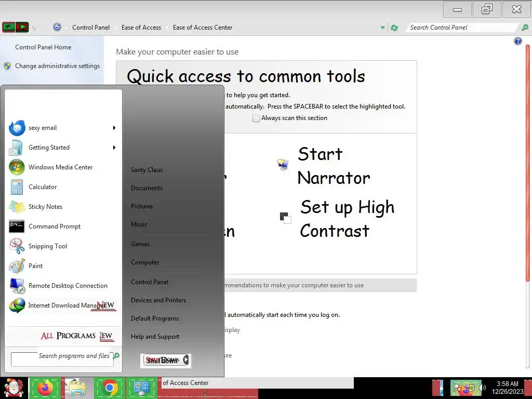Open the Remote Desktop Connection icon
This screenshot has width=532, height=399.
17,286
